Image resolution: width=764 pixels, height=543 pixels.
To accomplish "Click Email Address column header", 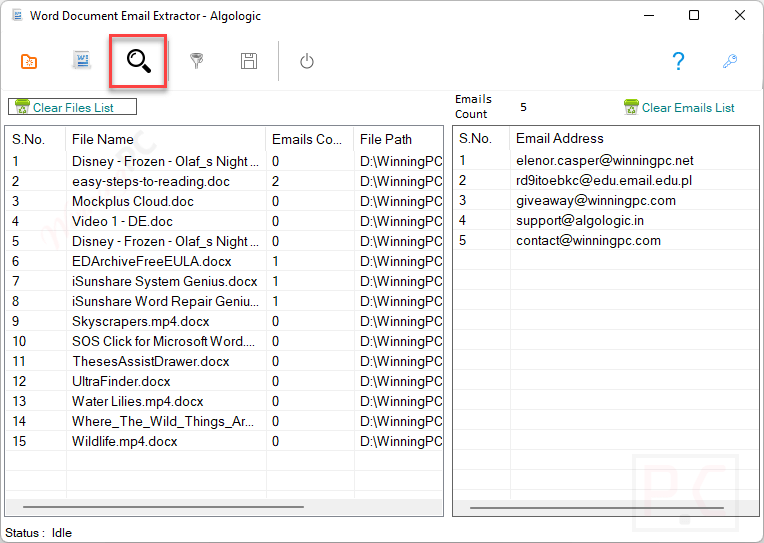I will [634, 138].
